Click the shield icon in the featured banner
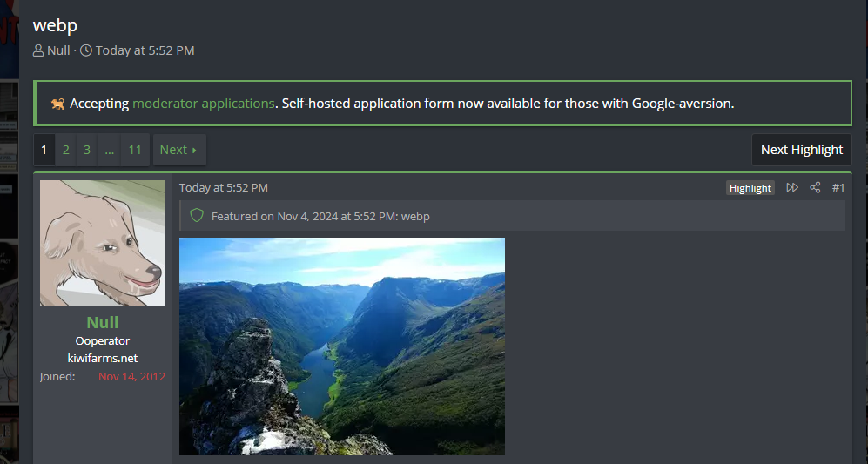Screen dimensions: 868x464 tap(197, 215)
